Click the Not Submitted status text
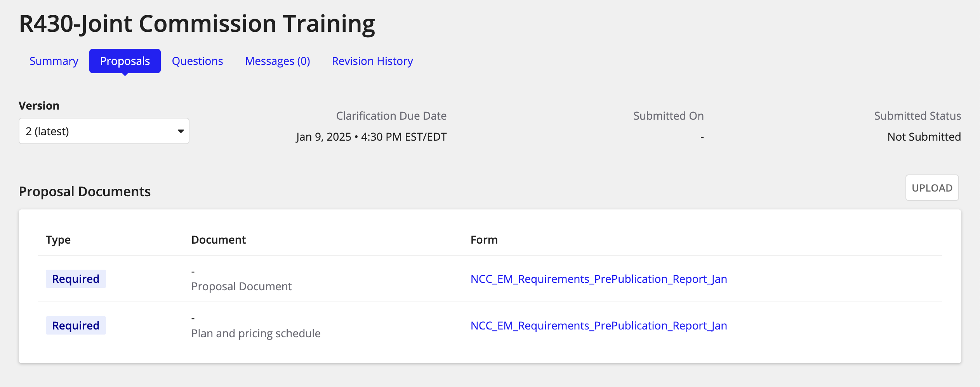The height and width of the screenshot is (387, 980). pos(924,137)
